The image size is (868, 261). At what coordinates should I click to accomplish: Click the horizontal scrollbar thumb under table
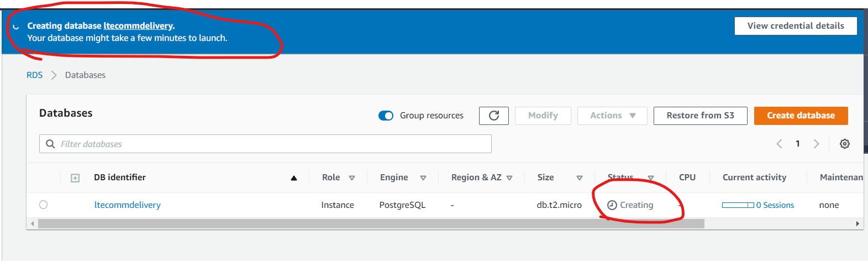(371, 224)
